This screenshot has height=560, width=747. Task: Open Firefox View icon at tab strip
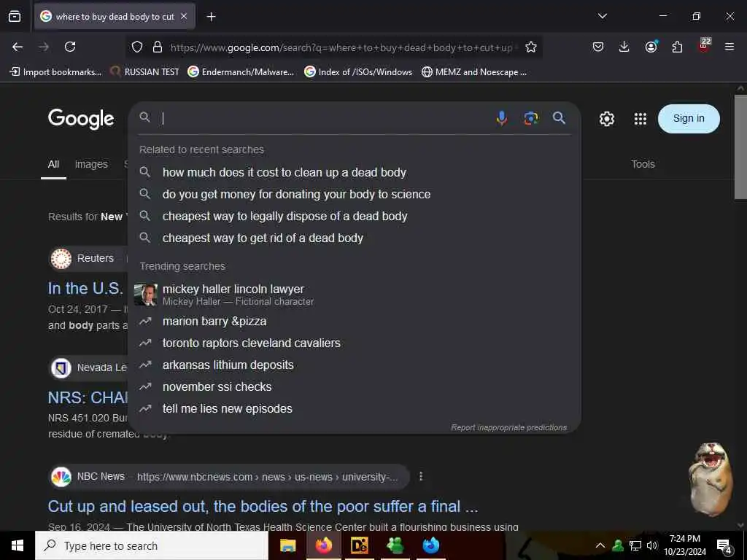[15, 16]
